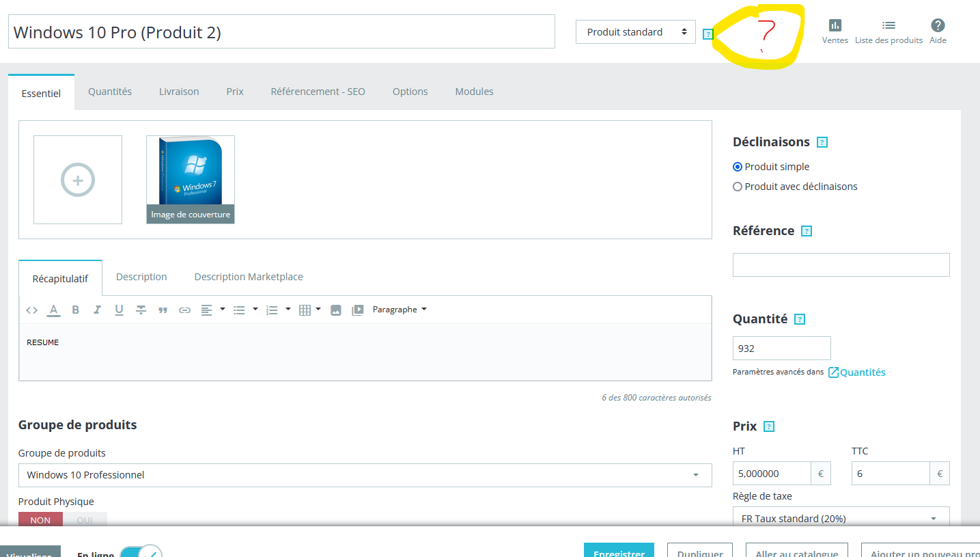
Task: Insert media video in the editor
Action: pos(357,310)
